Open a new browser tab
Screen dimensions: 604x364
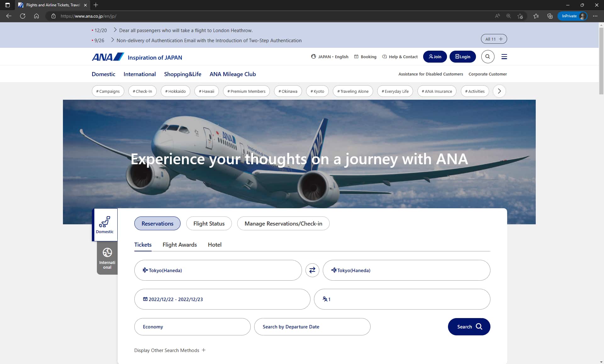[x=96, y=5]
